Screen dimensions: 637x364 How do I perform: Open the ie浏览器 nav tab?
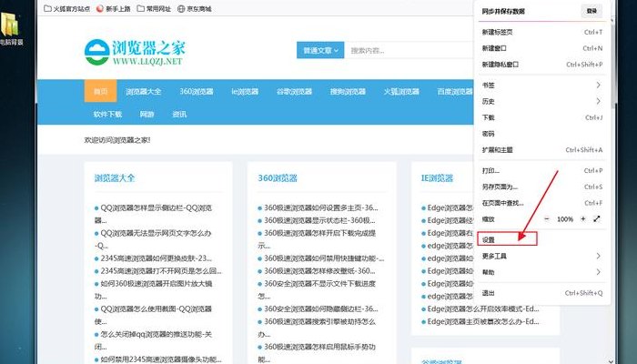tap(245, 91)
